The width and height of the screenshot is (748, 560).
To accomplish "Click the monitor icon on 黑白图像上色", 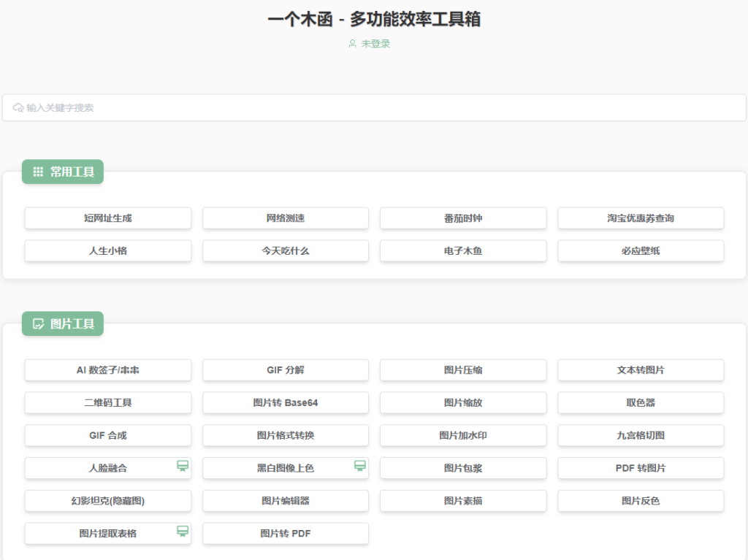I will (360, 465).
